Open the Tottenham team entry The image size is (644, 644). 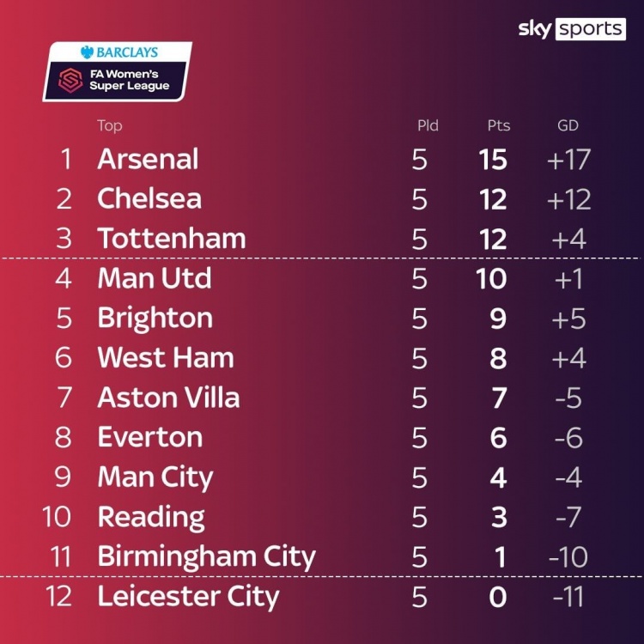point(172,238)
